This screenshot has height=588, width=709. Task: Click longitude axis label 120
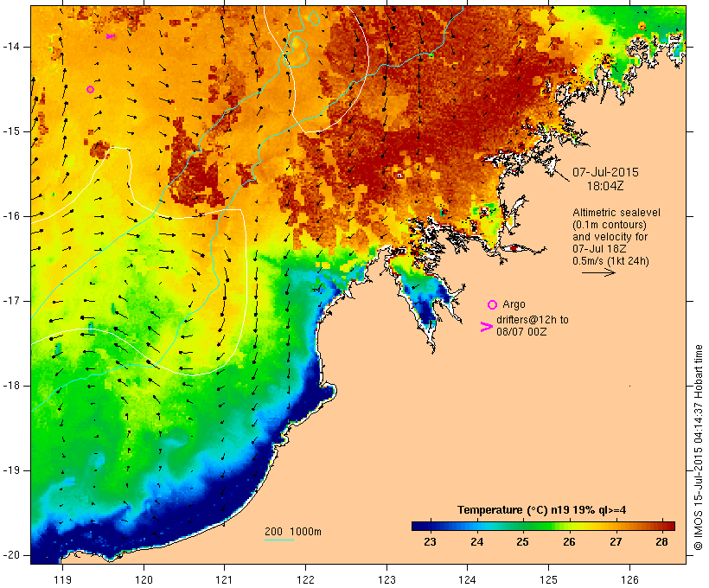(x=144, y=579)
